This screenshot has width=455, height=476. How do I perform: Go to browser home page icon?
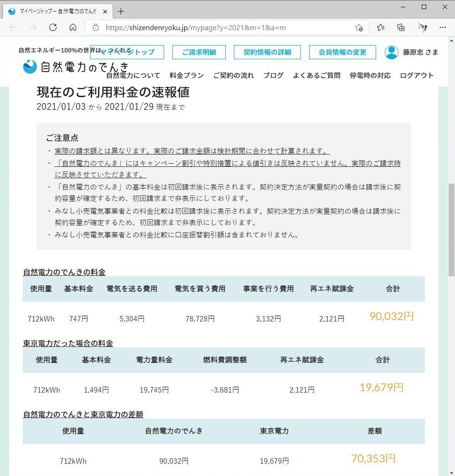(73, 28)
